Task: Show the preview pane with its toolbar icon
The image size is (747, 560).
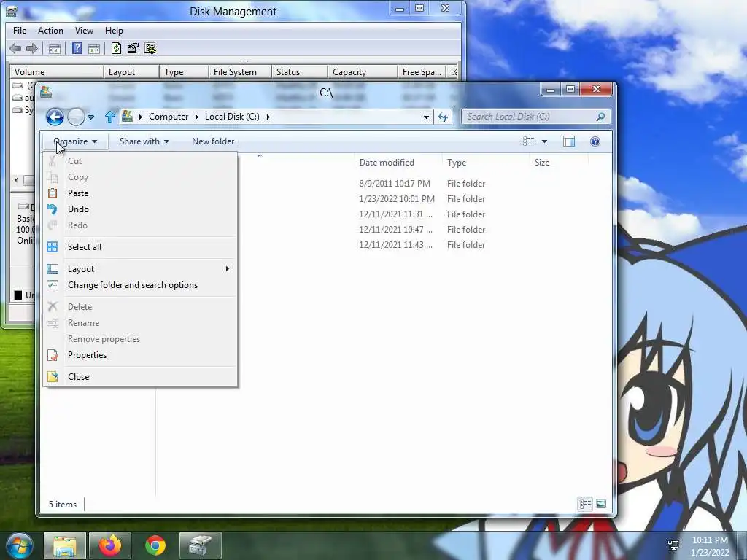Action: (569, 141)
